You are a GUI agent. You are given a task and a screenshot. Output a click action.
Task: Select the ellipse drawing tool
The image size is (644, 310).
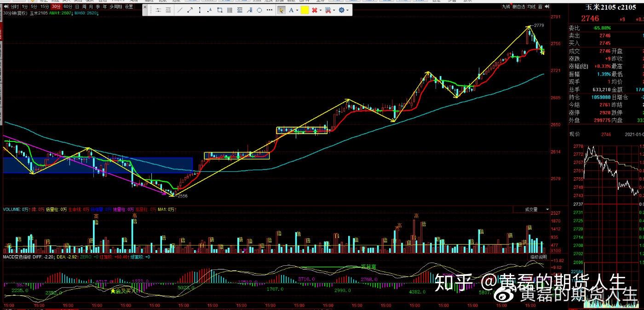click(259, 10)
